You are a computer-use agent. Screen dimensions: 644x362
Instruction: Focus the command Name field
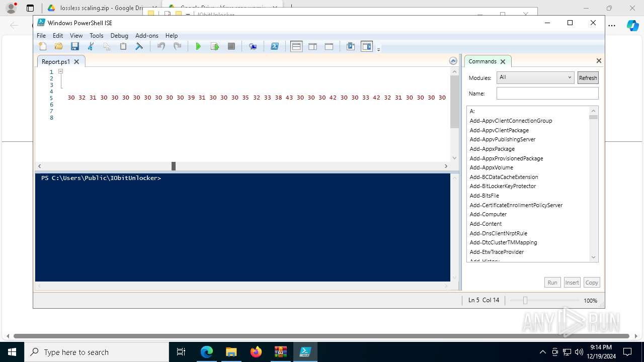547,93
